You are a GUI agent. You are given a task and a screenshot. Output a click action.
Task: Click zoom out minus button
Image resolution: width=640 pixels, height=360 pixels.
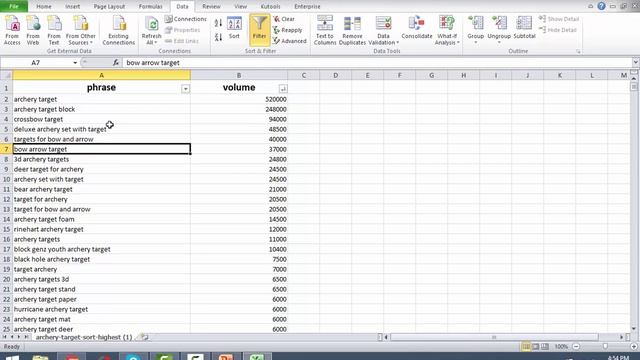point(576,347)
